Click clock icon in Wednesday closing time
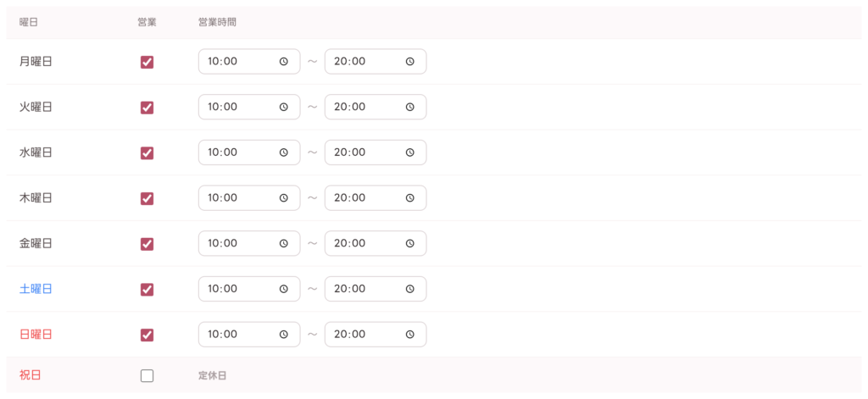868x399 pixels. click(x=409, y=152)
